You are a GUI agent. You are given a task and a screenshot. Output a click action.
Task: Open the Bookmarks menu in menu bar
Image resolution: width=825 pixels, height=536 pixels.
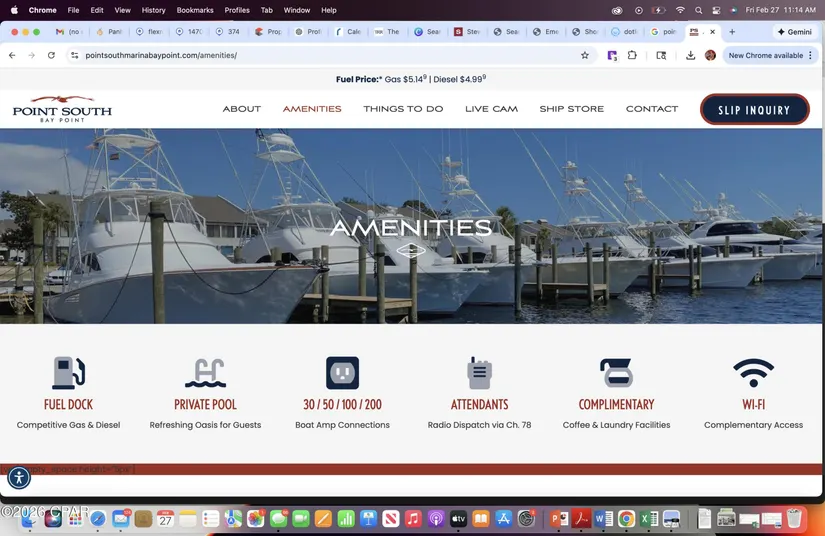pyautogui.click(x=195, y=10)
